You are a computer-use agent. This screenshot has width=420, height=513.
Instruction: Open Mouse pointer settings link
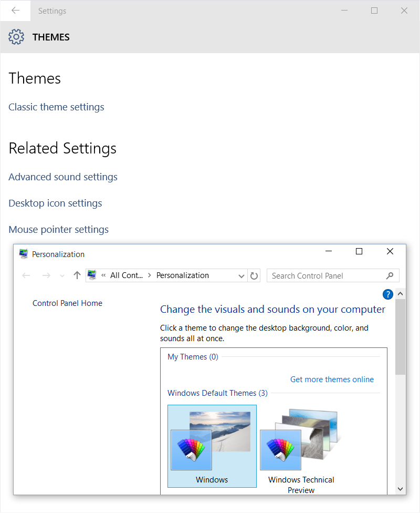tap(58, 229)
